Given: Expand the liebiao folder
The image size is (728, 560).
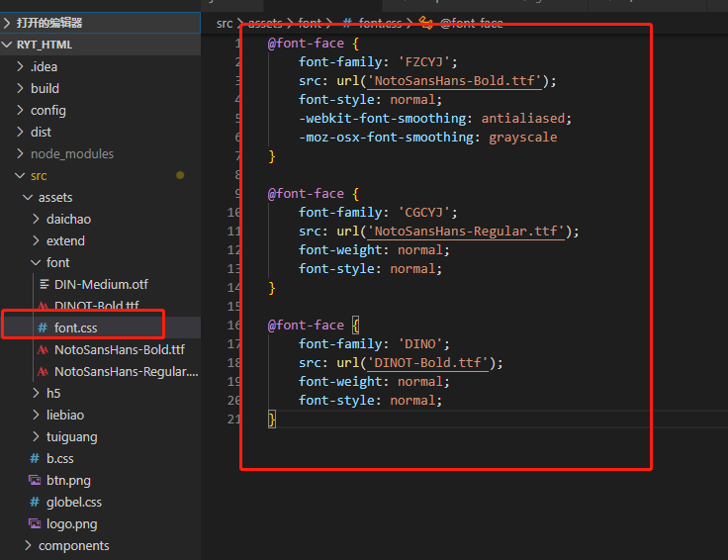Looking at the screenshot, I should 37,415.
